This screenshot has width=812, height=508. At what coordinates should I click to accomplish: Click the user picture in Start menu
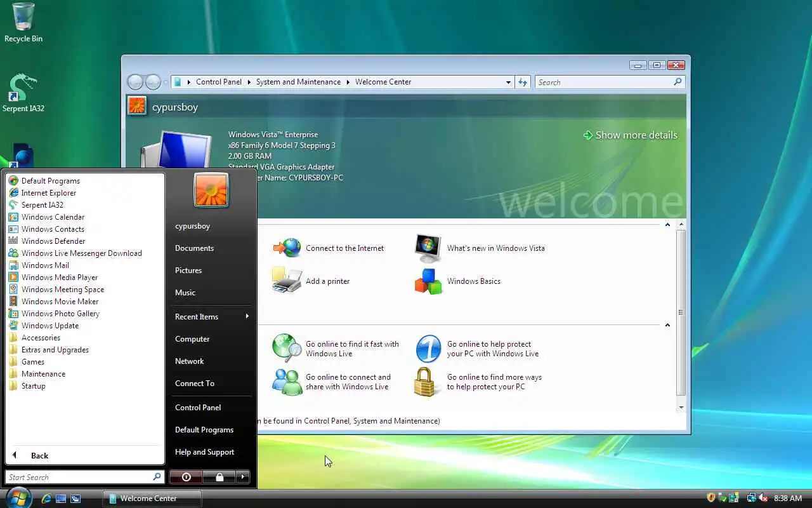(x=211, y=189)
